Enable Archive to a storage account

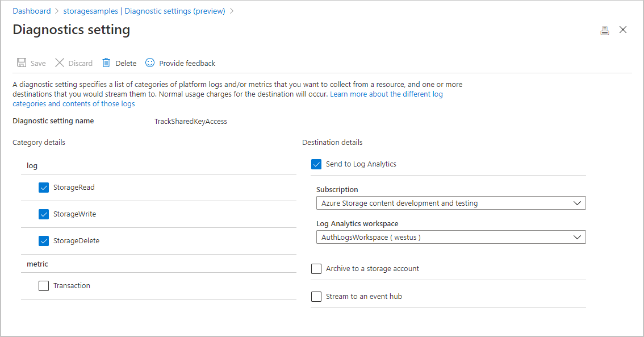pyautogui.click(x=316, y=268)
